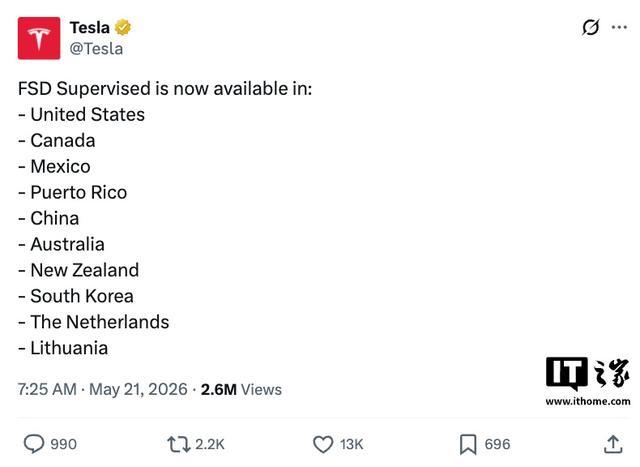
Task: Click the www.ithome.com watermark text
Action: click(588, 401)
